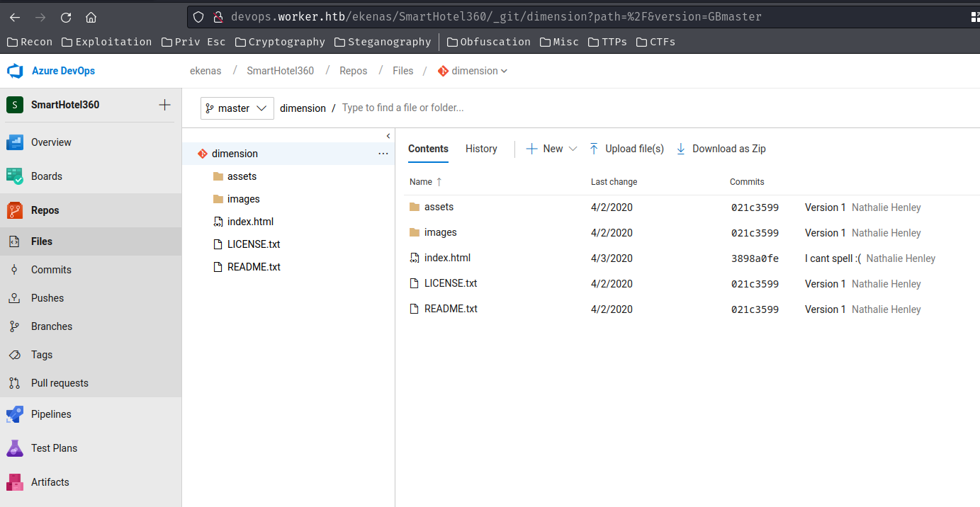
Task: Click the Download as Zip arrow icon
Action: pos(681,149)
